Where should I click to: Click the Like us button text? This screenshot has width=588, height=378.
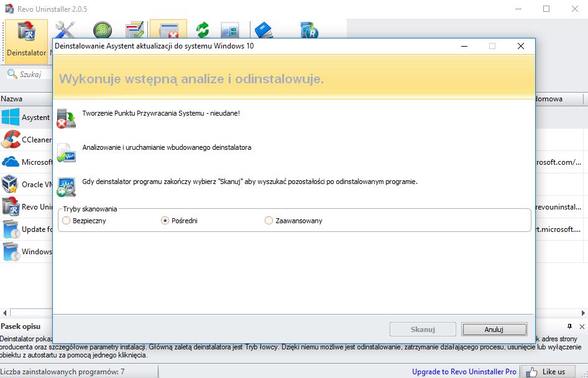point(553,372)
